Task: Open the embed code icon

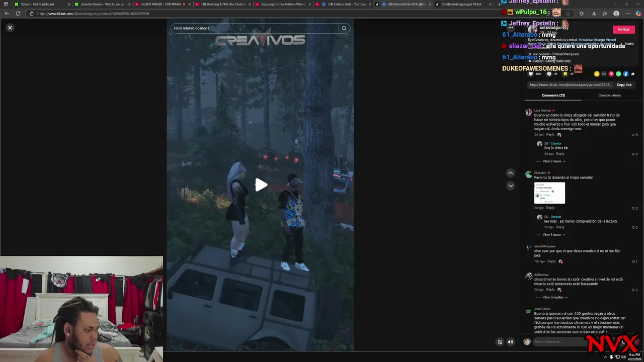Action: click(x=604, y=74)
